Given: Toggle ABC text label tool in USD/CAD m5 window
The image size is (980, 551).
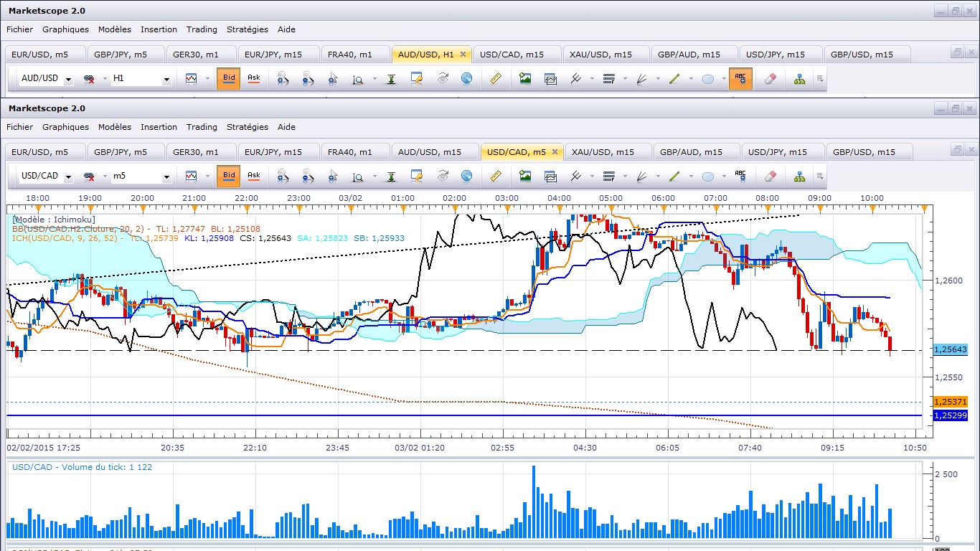Looking at the screenshot, I should (740, 176).
